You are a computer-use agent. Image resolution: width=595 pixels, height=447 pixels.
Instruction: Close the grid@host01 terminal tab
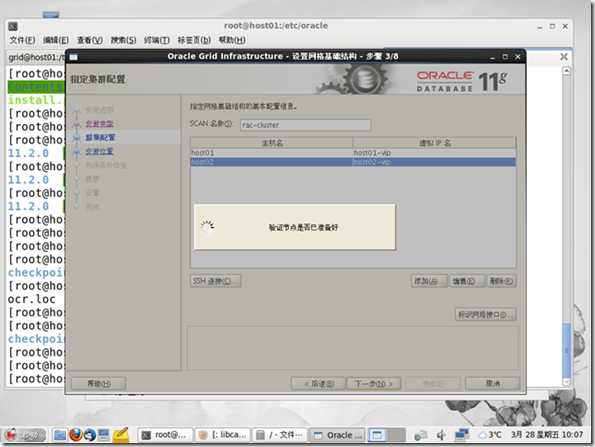click(x=564, y=57)
